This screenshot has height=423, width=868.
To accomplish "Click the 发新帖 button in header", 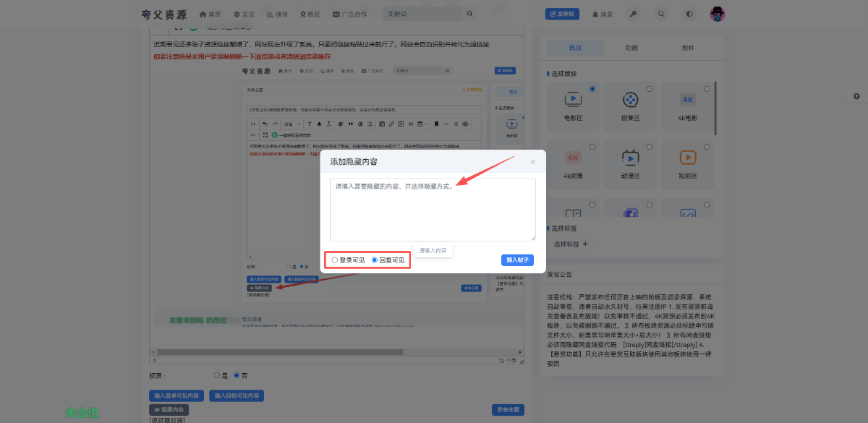I will coord(562,14).
